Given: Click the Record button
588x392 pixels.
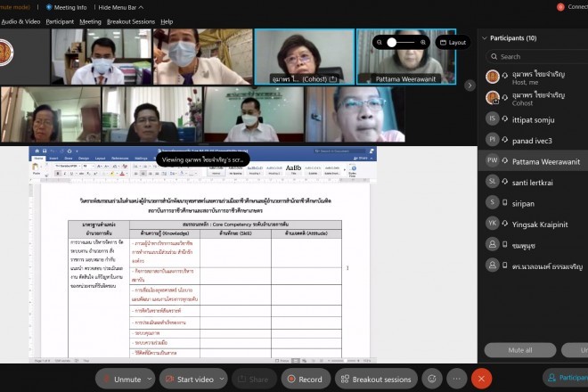Looking at the screenshot, I should [306, 380].
